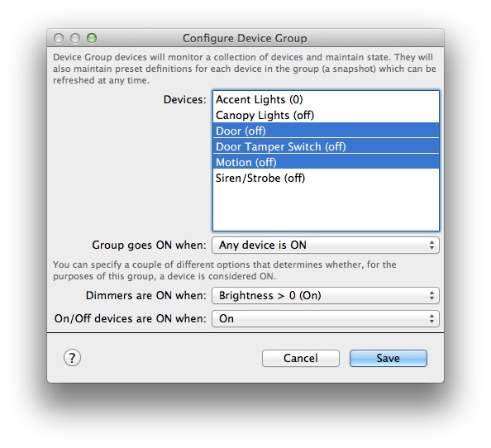Select Motion (off) device row
Viewport: 491px width, 448px height.
[x=326, y=162]
